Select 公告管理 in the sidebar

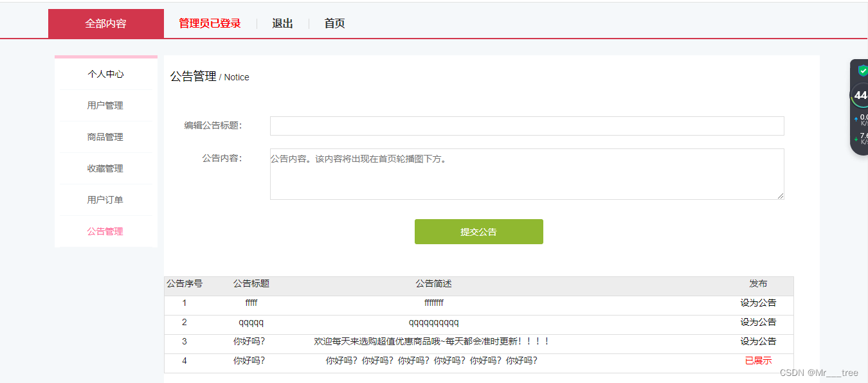(x=106, y=231)
